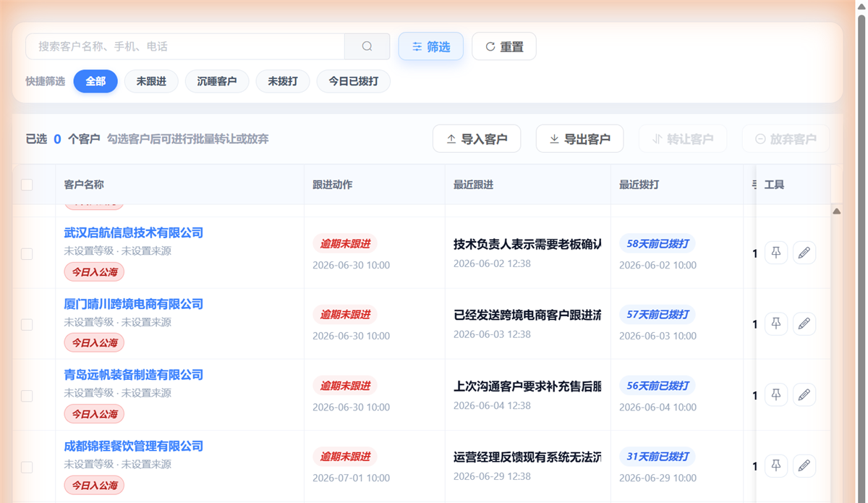868x503 pixels.
Task: Click the 导出客户 button
Action: click(x=580, y=139)
